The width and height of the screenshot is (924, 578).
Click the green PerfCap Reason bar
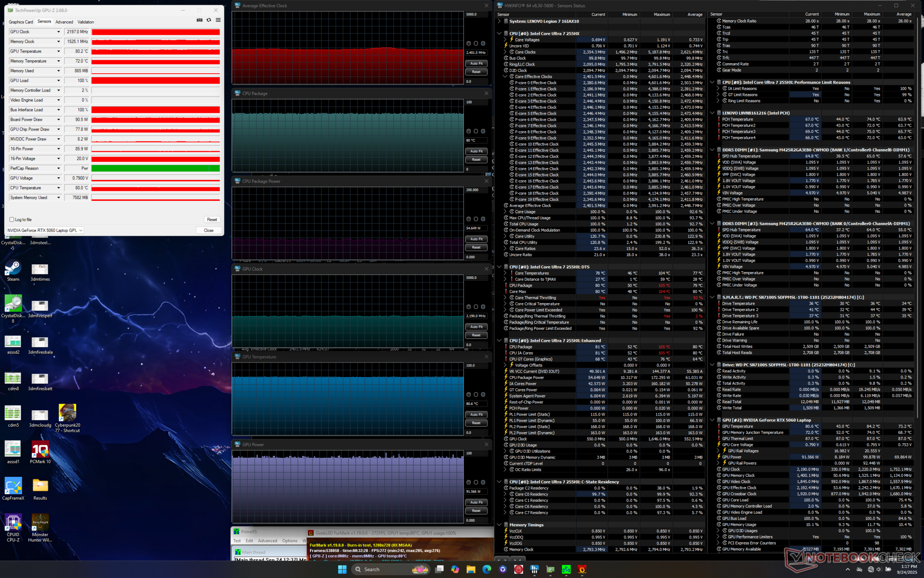point(155,169)
